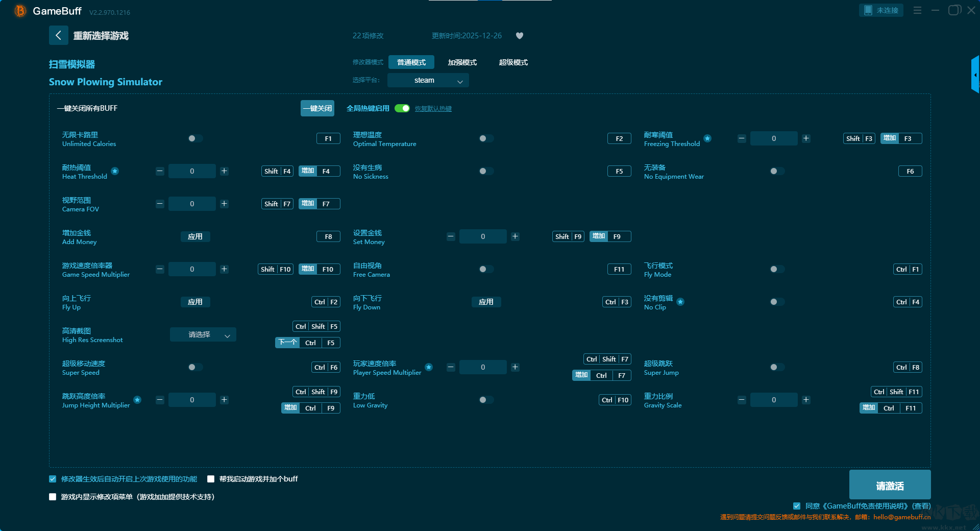
Task: Open the High Res Screenshot dropdown
Action: point(203,335)
